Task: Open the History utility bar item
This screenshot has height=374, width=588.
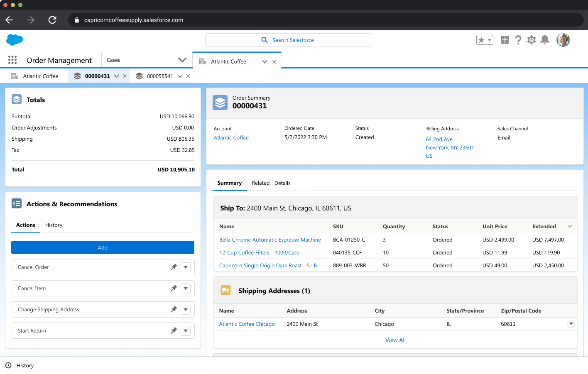Action: tap(20, 366)
